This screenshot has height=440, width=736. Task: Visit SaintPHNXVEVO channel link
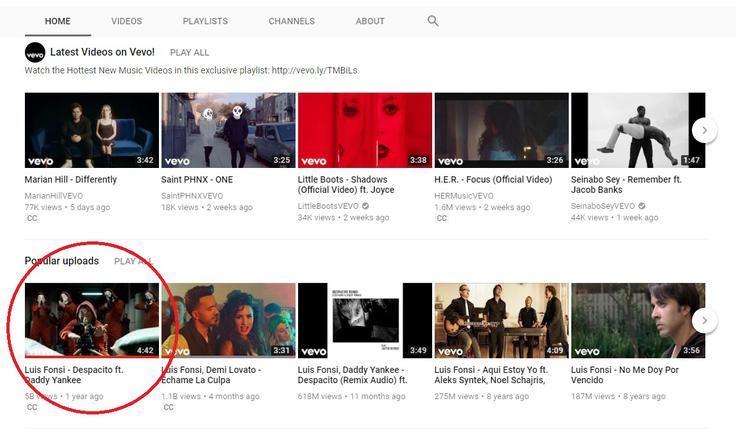click(x=192, y=196)
